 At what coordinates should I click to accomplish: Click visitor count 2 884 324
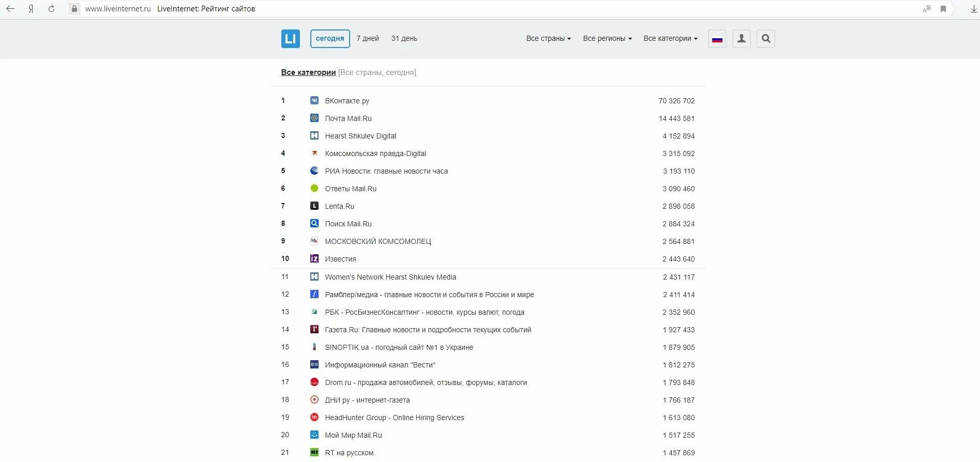pos(679,224)
